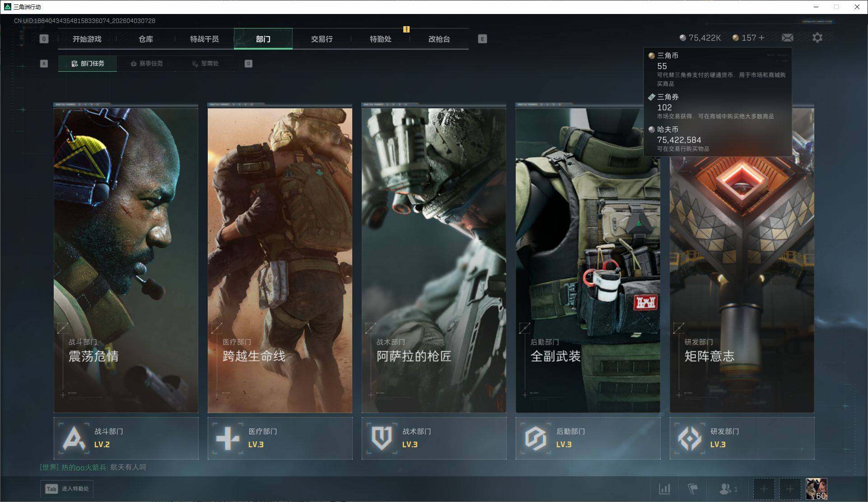Open the settings gear icon
This screenshot has height=502, width=868.
817,38
